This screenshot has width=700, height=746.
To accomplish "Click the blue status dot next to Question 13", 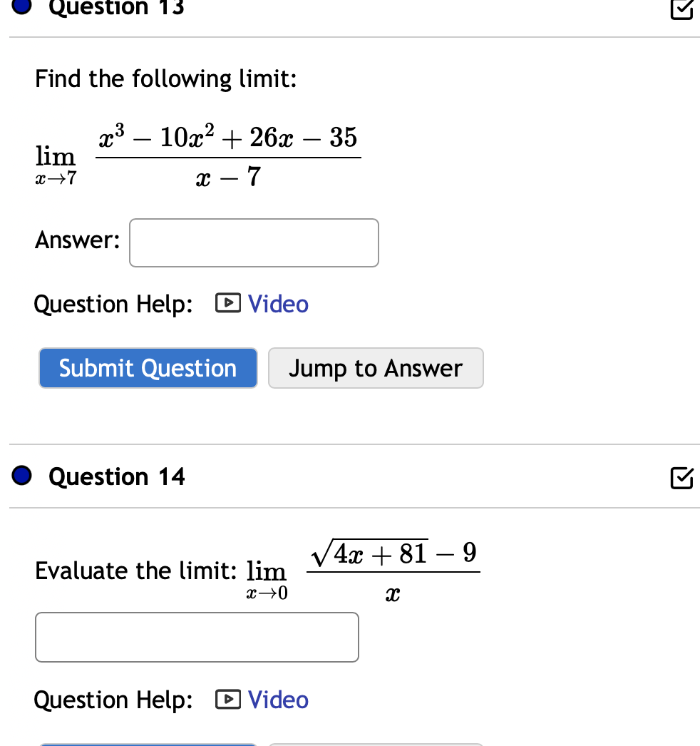I will coord(21,7).
